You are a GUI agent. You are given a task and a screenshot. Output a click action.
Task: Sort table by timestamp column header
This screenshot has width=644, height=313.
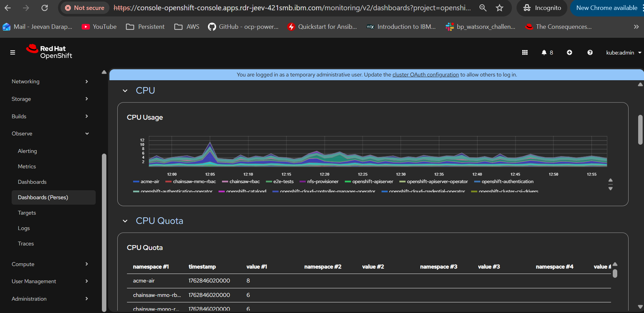click(202, 267)
